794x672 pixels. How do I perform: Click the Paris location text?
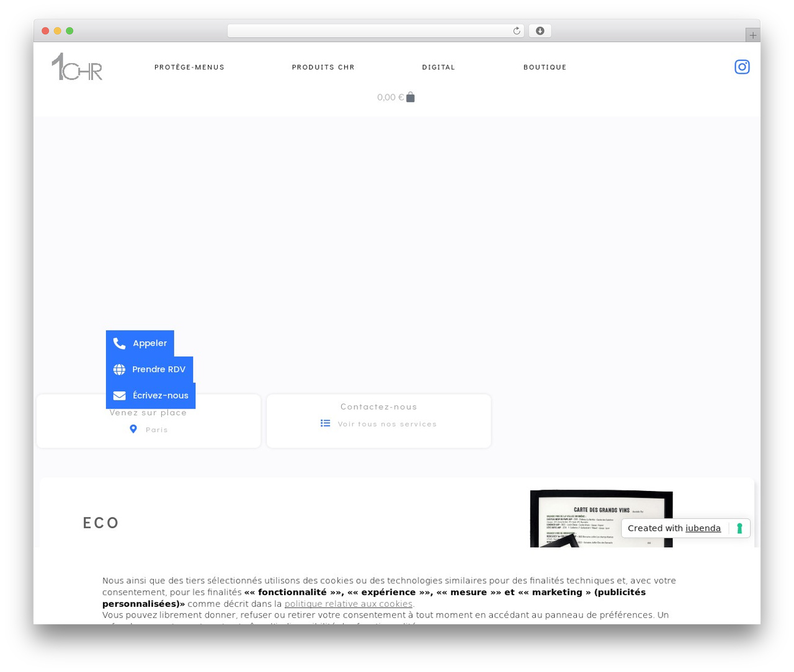click(157, 430)
